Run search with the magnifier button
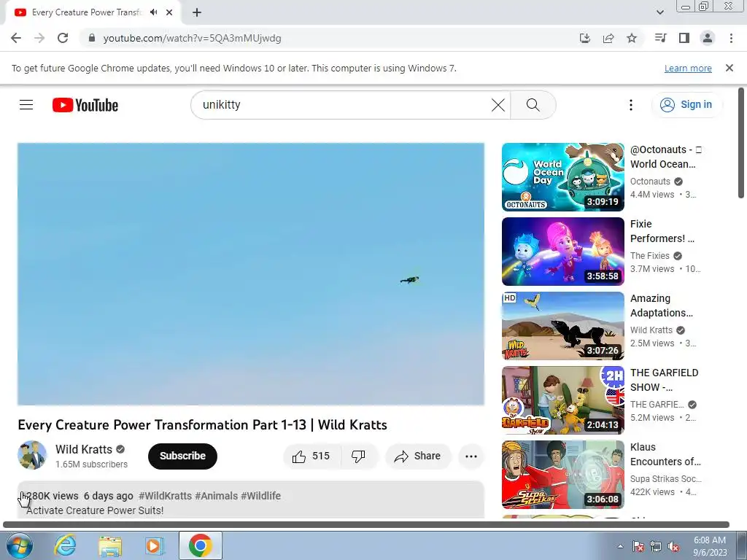Viewport: 747px width, 560px height. click(533, 105)
